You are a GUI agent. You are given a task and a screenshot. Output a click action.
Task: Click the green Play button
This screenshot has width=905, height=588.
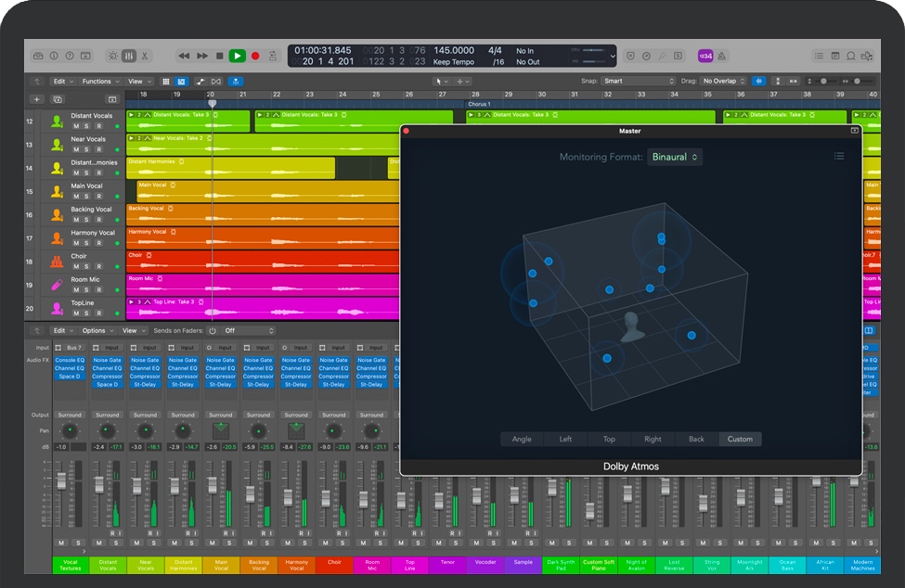[x=238, y=56]
